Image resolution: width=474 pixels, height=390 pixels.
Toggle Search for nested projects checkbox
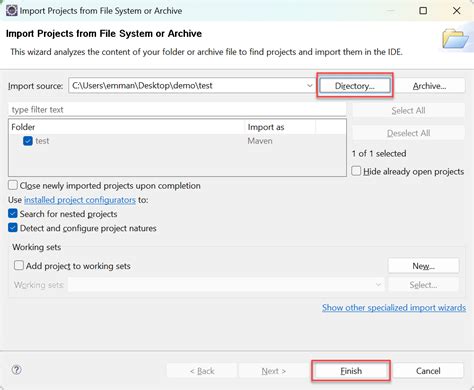click(13, 213)
